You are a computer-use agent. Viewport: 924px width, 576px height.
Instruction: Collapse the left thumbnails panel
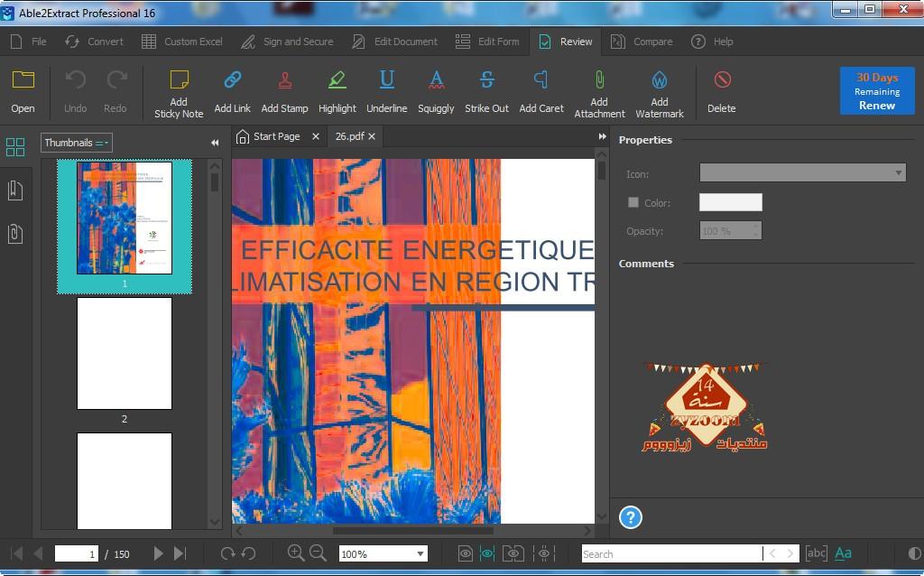pos(215,143)
